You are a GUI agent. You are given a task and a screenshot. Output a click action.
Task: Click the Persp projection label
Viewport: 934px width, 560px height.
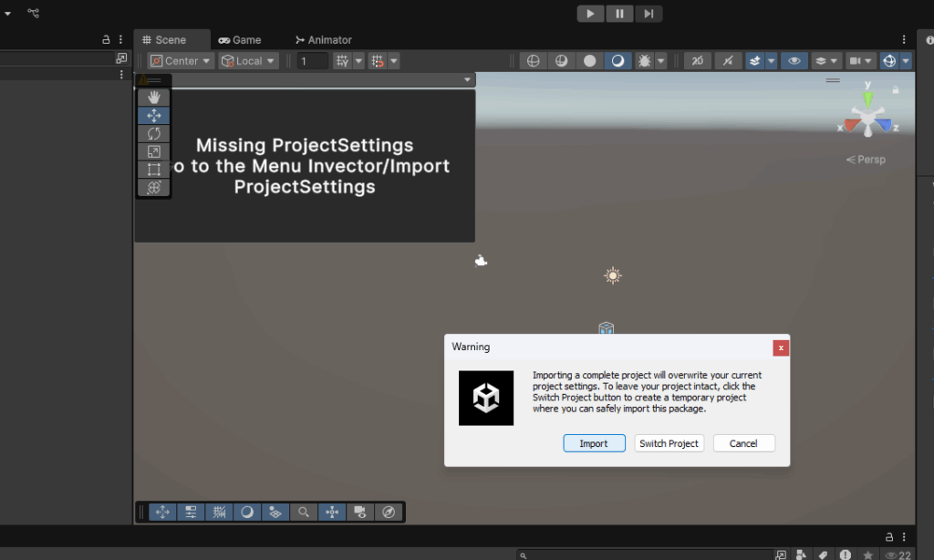tap(866, 160)
